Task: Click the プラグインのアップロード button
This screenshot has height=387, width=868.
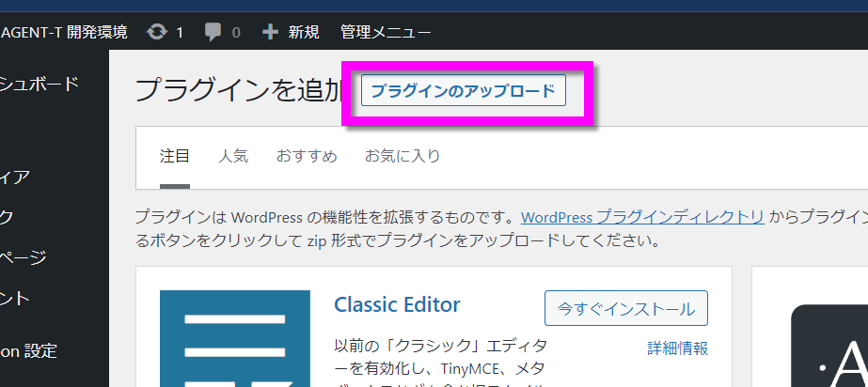Action: [x=463, y=91]
